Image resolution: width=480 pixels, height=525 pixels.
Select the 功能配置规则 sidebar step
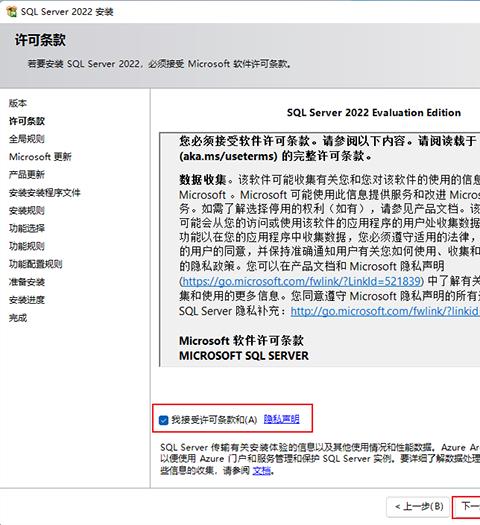(35, 264)
